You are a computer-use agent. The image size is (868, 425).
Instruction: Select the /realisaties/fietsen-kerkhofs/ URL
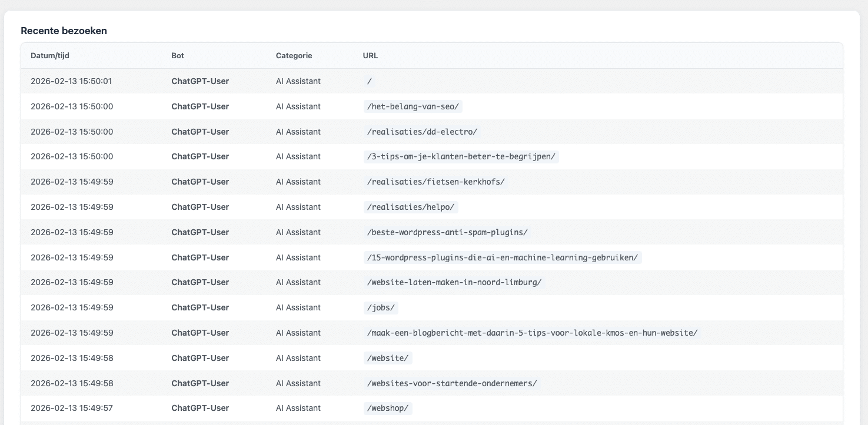[x=435, y=182]
